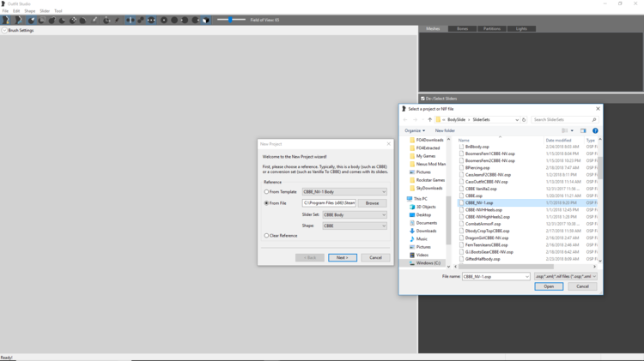Viewport: 644px width, 361px height.
Task: Toggle Global Brush Collision icon
Action: click(151, 20)
